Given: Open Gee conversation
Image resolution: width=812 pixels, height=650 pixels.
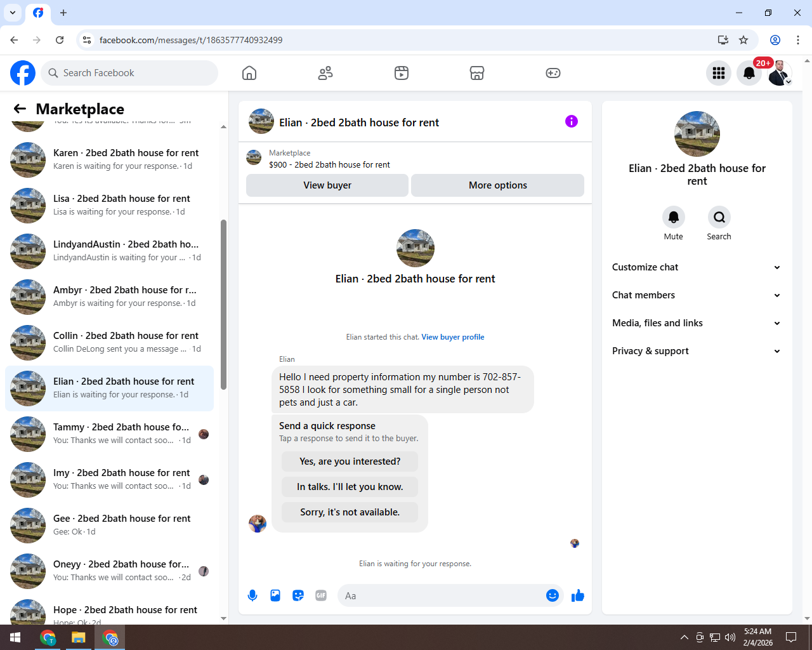Looking at the screenshot, I should point(109,526).
